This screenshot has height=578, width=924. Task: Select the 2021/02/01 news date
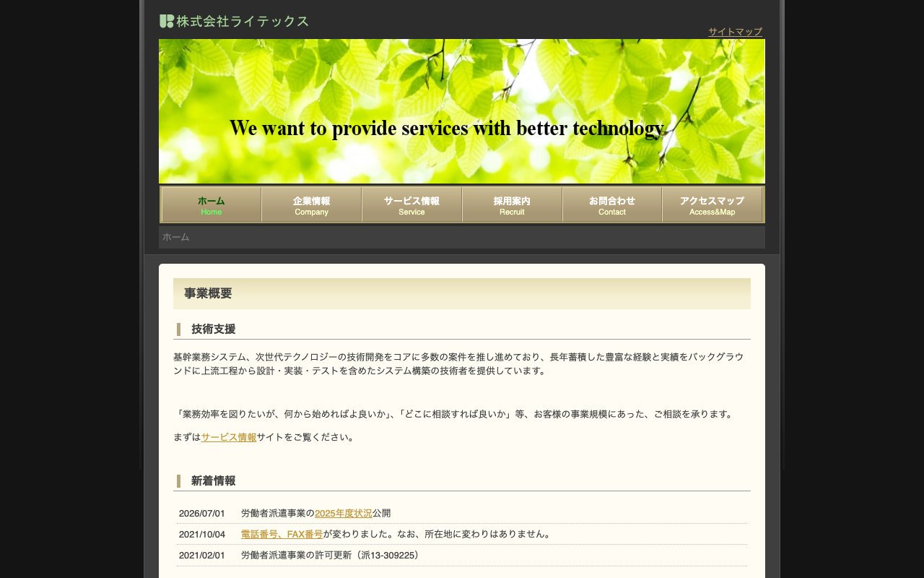(x=202, y=555)
